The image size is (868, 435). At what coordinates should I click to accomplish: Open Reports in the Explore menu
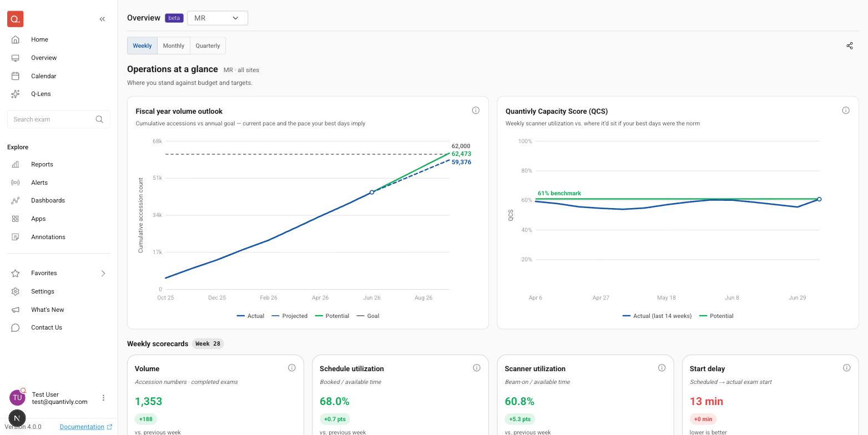click(42, 164)
